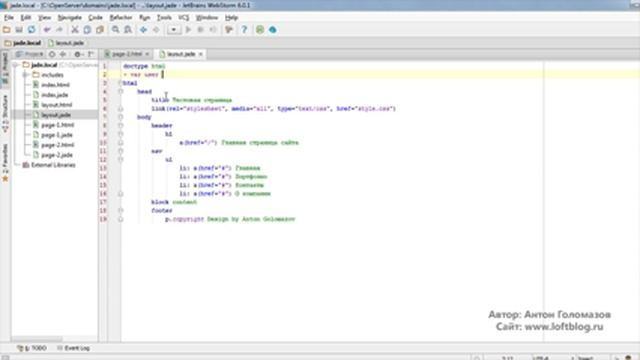Select index.html in project tree
Screen dimensions: 640x360
pos(56,85)
